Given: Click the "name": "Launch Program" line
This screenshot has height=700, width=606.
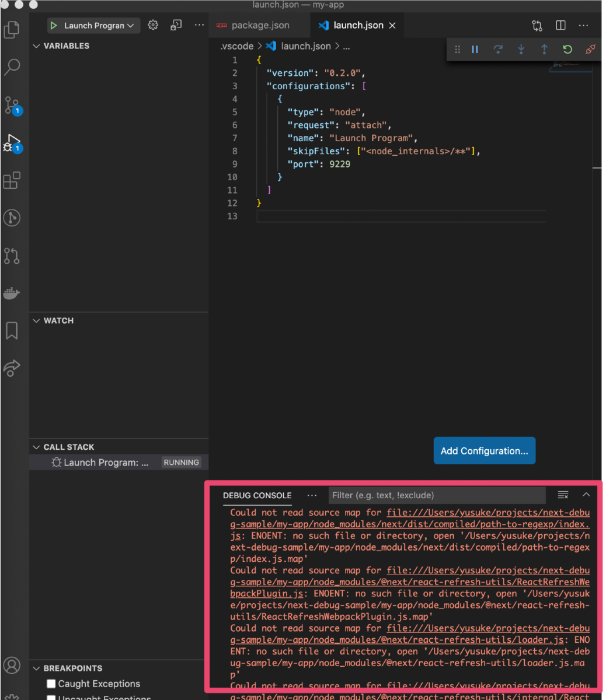Looking at the screenshot, I should pos(353,138).
